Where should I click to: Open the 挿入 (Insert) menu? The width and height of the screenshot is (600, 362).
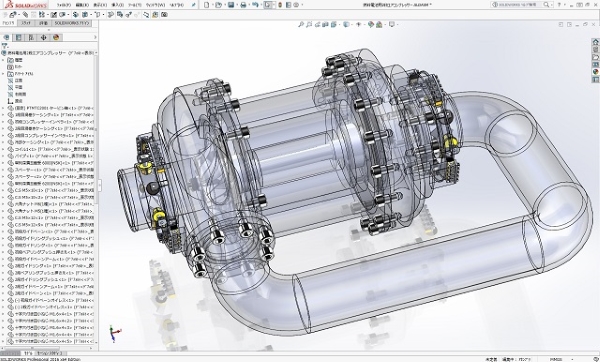pyautogui.click(x=117, y=5)
